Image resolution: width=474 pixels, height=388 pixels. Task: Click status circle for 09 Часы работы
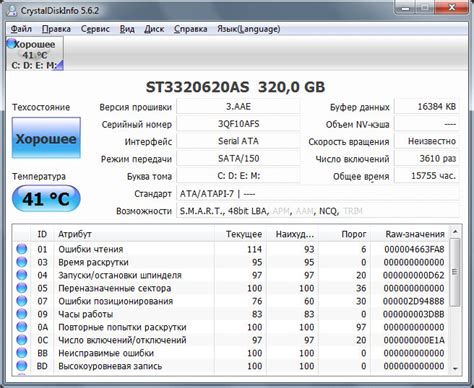pyautogui.click(x=22, y=314)
